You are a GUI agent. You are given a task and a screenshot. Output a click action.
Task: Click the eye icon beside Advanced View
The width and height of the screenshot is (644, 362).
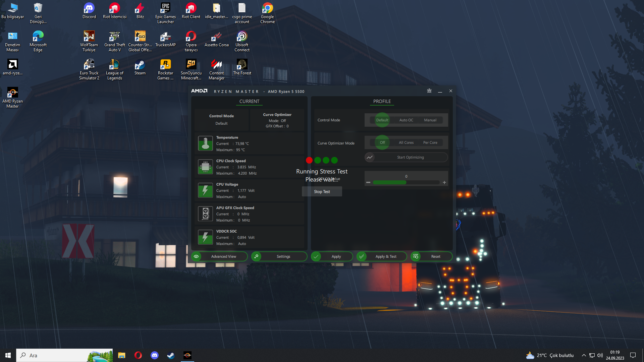coord(196,256)
